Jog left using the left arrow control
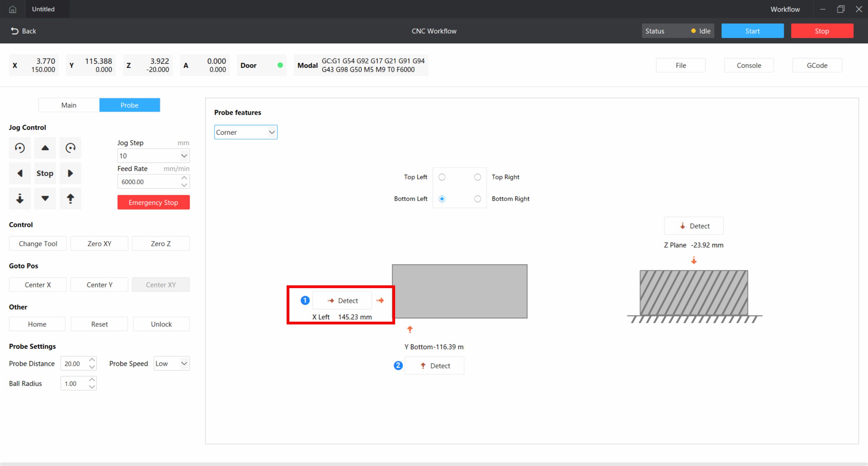 [19, 173]
